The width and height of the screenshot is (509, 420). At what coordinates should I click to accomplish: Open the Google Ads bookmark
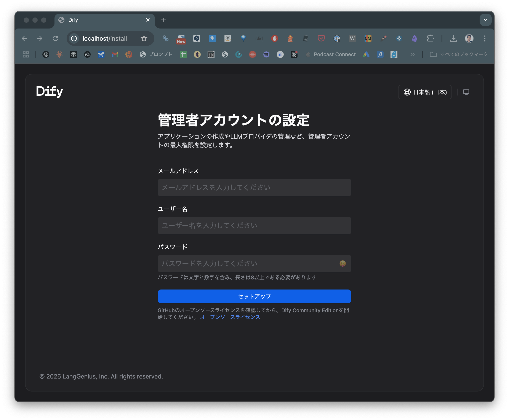366,54
